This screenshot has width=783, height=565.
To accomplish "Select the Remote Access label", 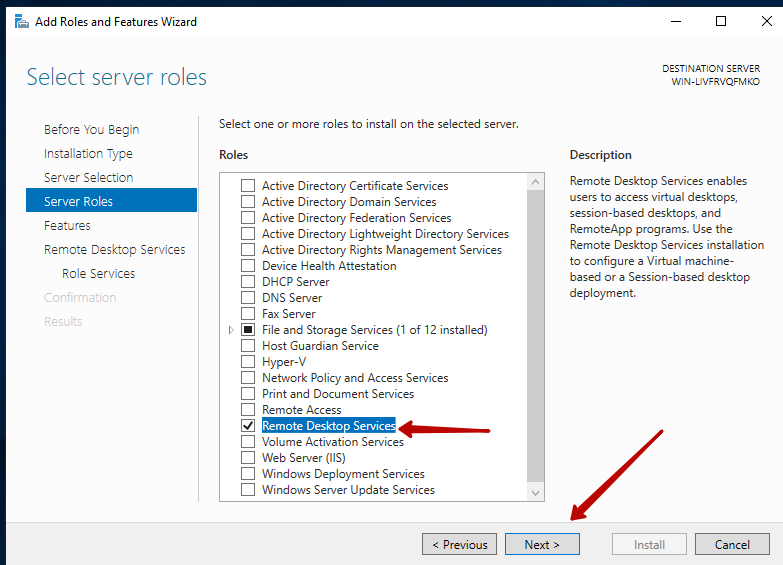I will (x=302, y=410).
